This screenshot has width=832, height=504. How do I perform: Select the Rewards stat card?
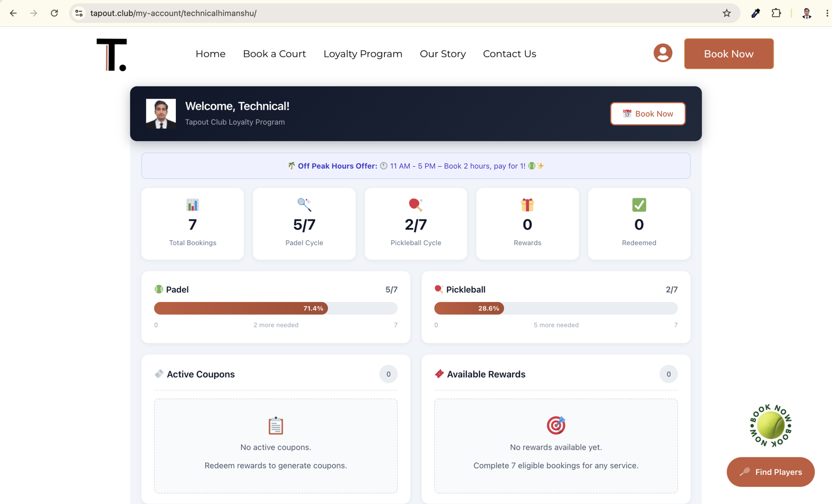[527, 224]
